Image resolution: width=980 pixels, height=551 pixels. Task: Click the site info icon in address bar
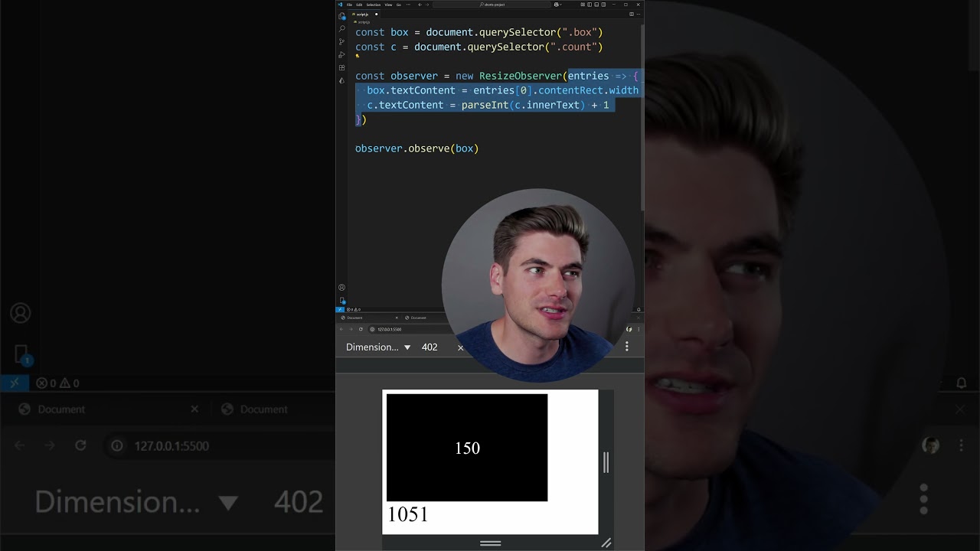tap(372, 329)
